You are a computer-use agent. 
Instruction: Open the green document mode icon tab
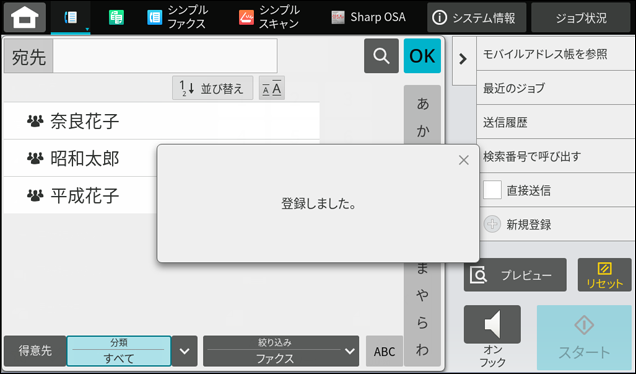click(x=116, y=17)
